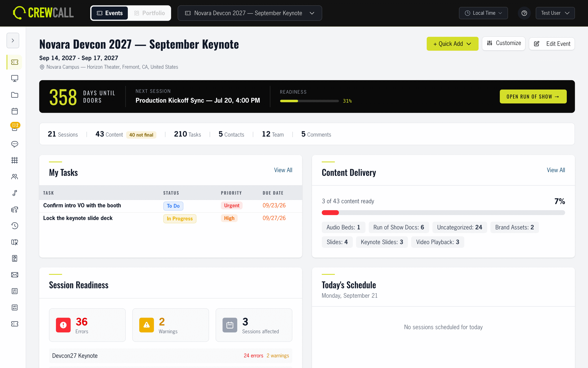This screenshot has width=588, height=368.
Task: Open the Quick Add dropdown
Action: (x=452, y=44)
